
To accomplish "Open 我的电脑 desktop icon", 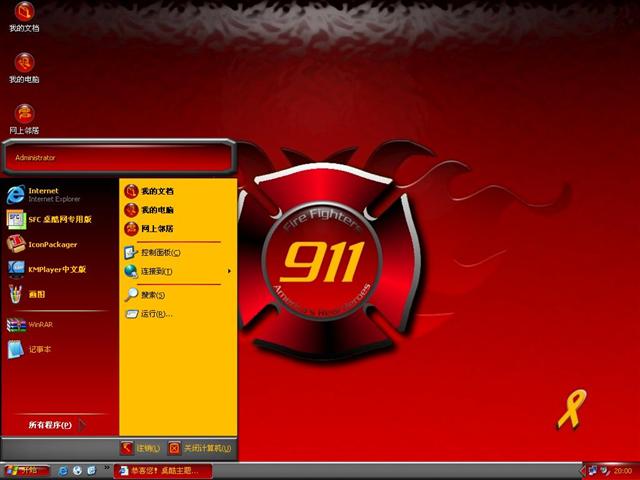I will (x=24, y=68).
